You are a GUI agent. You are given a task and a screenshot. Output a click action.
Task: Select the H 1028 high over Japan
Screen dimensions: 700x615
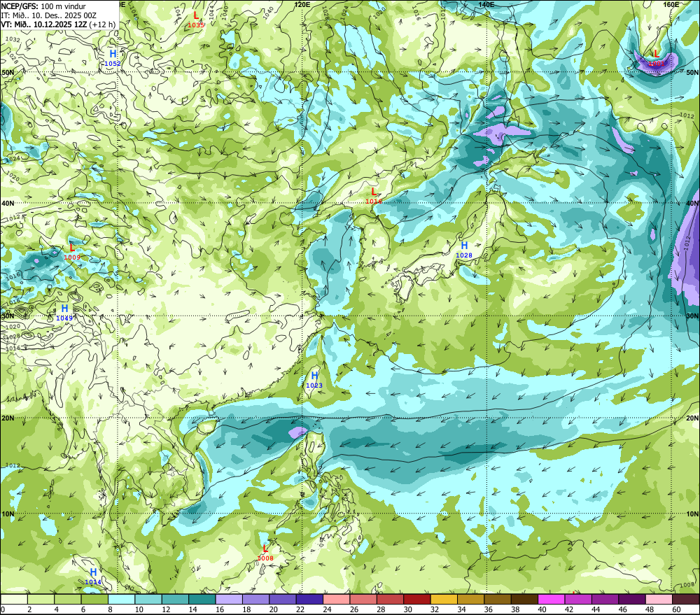[464, 250]
